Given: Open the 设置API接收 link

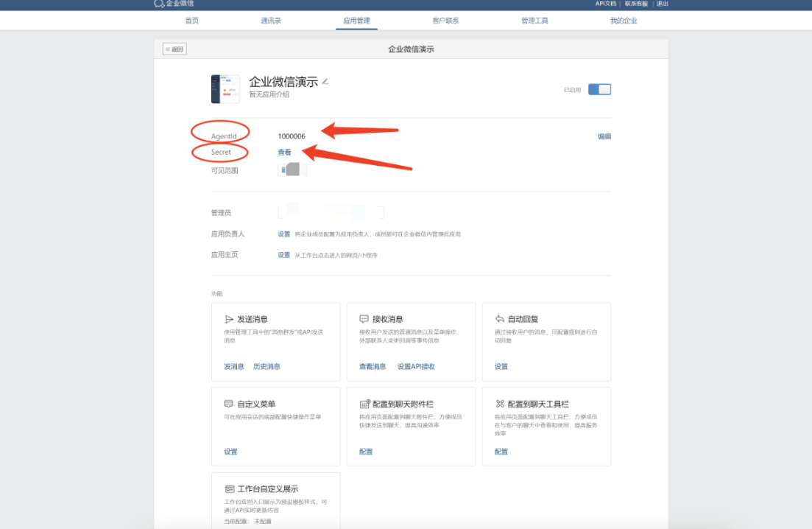Looking at the screenshot, I should 416,367.
